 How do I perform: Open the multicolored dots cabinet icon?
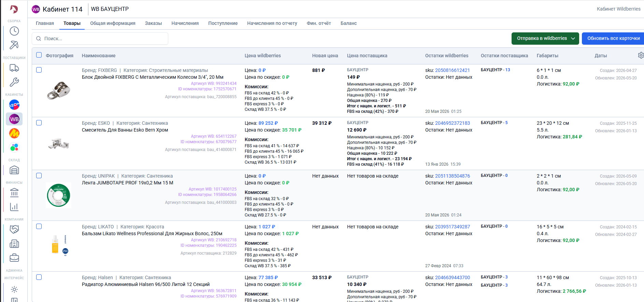(14, 147)
